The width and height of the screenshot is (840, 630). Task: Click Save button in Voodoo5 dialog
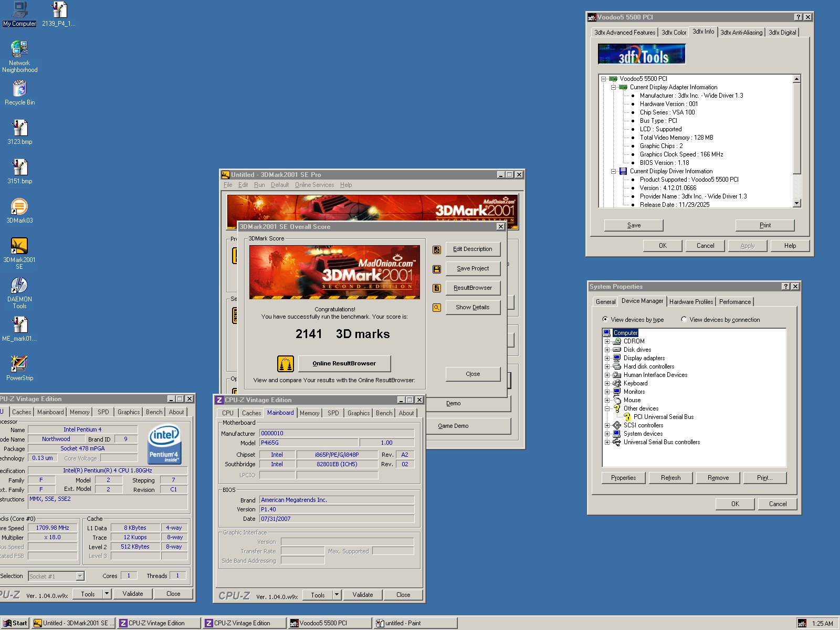(x=634, y=225)
